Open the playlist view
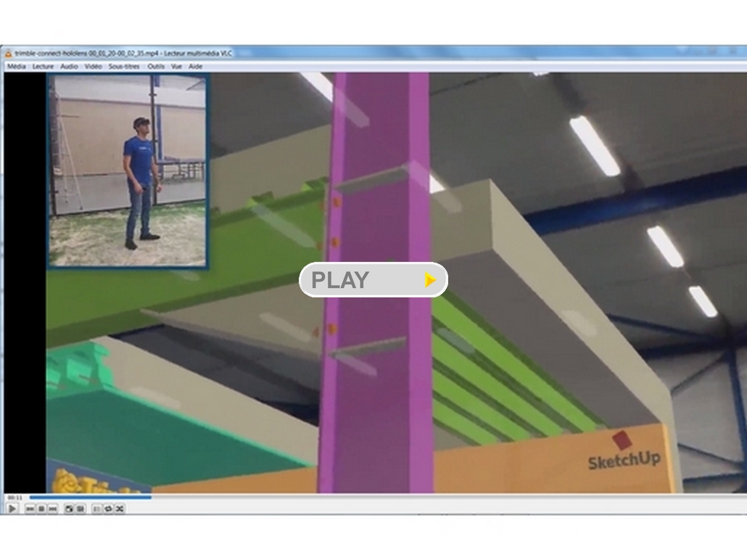 (96, 509)
